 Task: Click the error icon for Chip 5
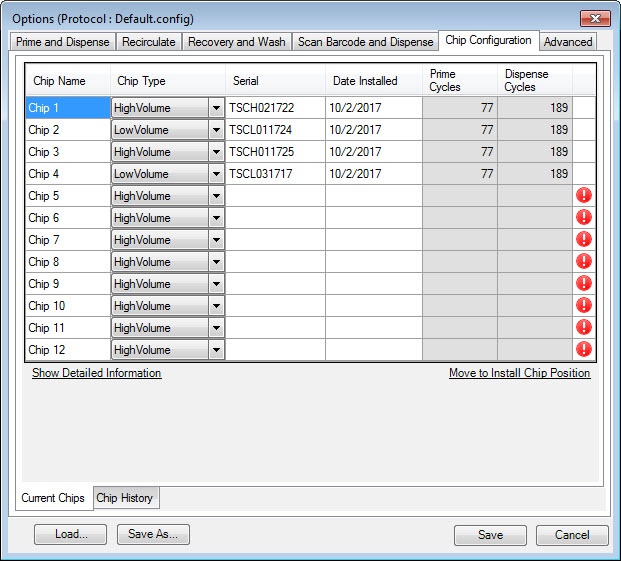click(x=584, y=196)
